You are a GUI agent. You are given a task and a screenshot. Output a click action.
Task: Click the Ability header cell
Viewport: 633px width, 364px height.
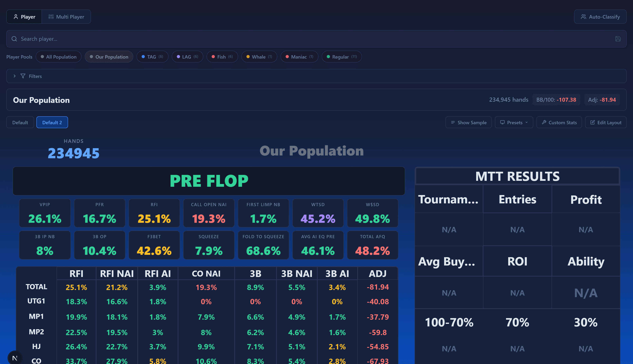coord(586,261)
